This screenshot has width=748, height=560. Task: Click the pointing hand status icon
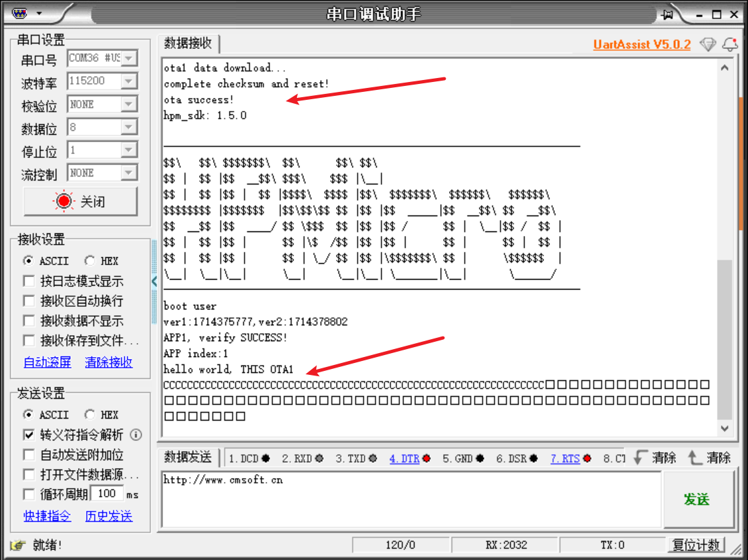(17, 545)
